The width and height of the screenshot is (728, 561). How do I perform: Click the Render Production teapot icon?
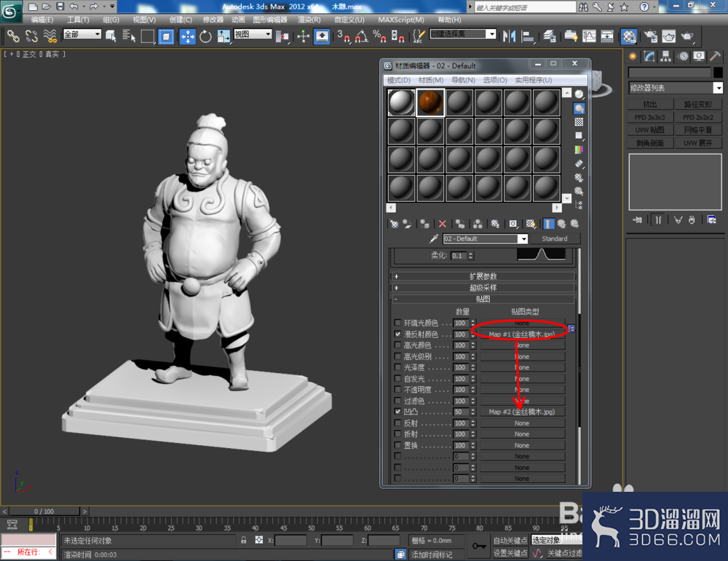pos(687,36)
